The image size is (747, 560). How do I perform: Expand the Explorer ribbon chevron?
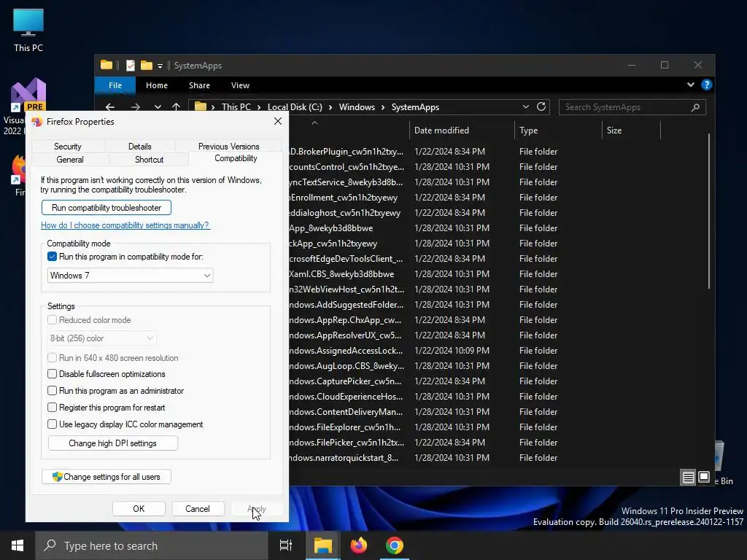click(x=690, y=85)
